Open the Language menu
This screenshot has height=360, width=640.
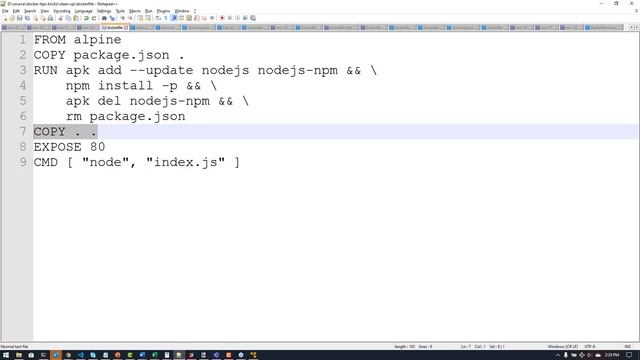pyautogui.click(x=84, y=11)
